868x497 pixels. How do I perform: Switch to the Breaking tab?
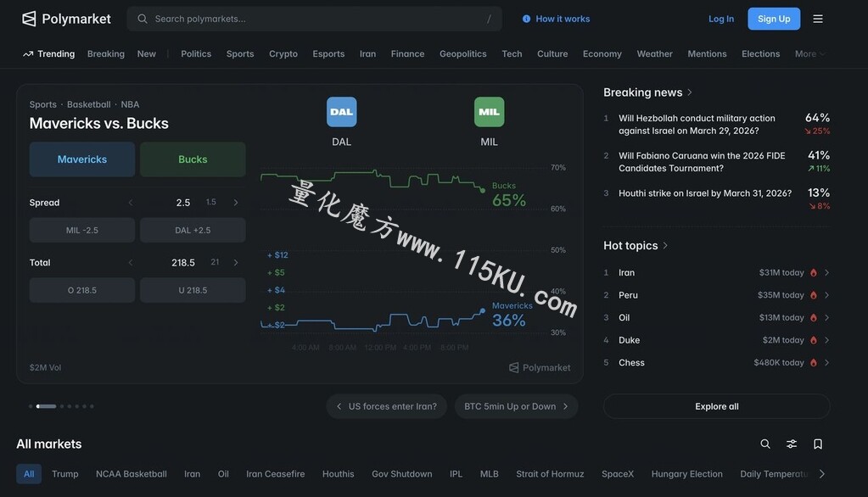[106, 53]
